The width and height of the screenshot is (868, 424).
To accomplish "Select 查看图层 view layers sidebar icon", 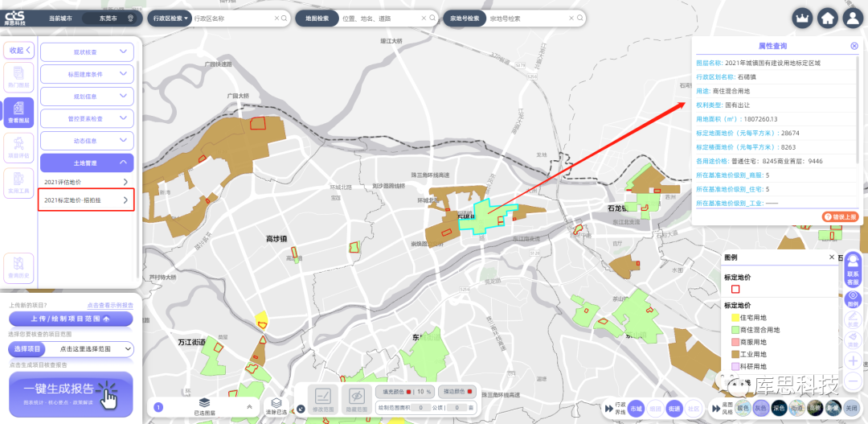I will point(18,113).
